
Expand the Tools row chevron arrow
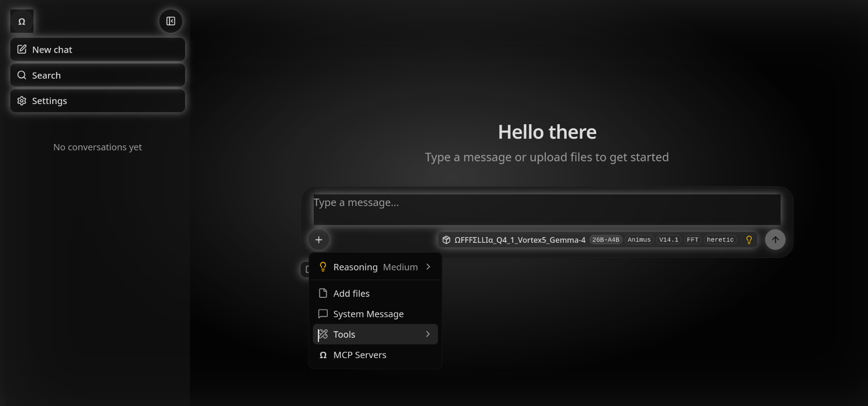tap(428, 334)
